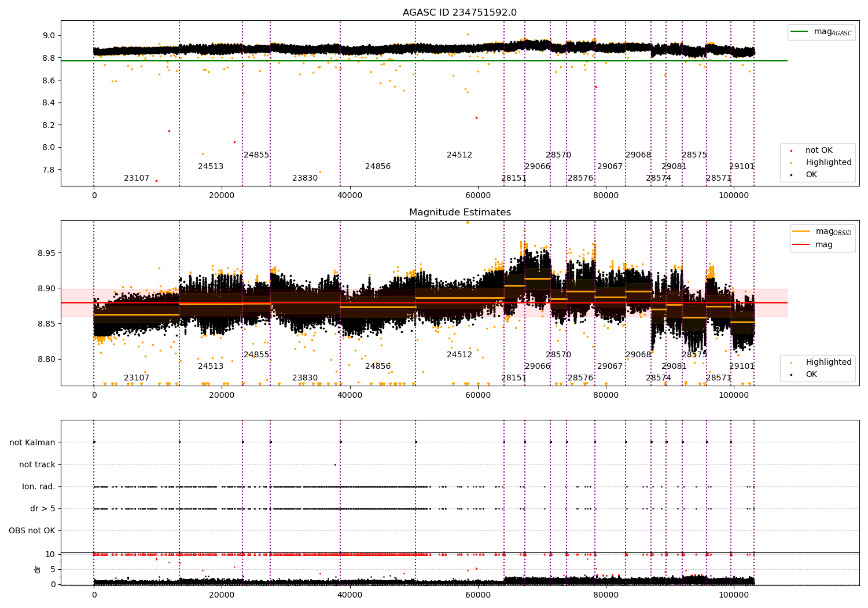Click 'not OK' legend entry in top plot
The width and height of the screenshot is (868, 608).
click(811, 151)
